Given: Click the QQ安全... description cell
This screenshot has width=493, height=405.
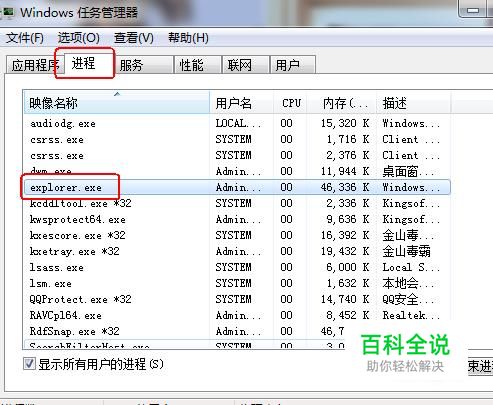Looking at the screenshot, I should [x=408, y=299].
